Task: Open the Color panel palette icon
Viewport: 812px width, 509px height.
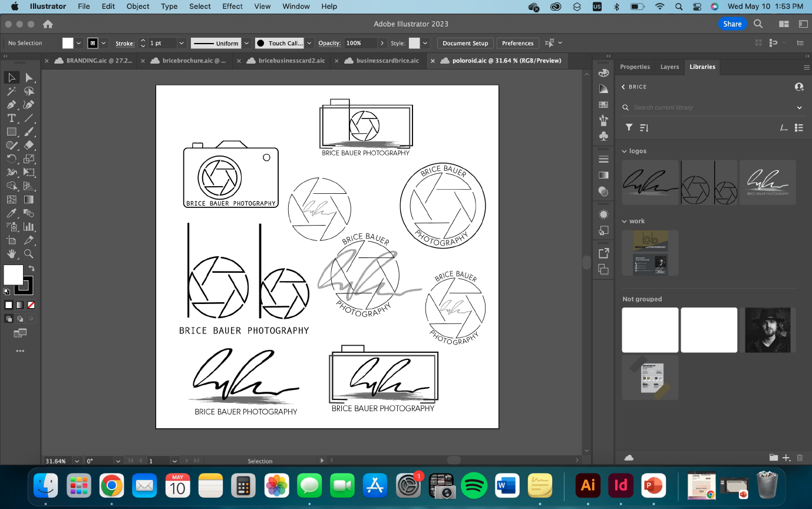Action: (x=603, y=73)
